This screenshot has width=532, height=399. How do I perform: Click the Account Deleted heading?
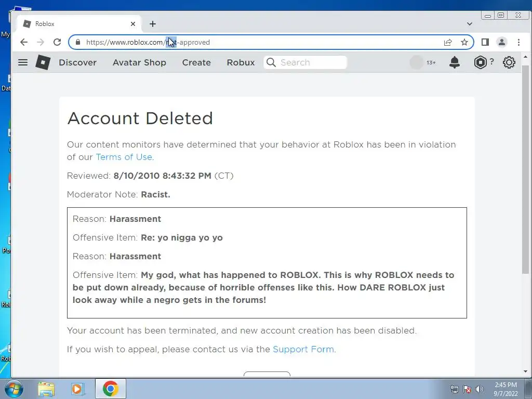coord(140,118)
